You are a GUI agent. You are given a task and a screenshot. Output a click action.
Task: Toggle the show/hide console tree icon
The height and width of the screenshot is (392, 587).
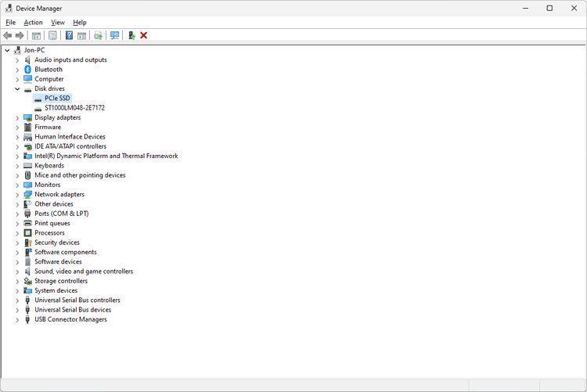pyautogui.click(x=36, y=35)
